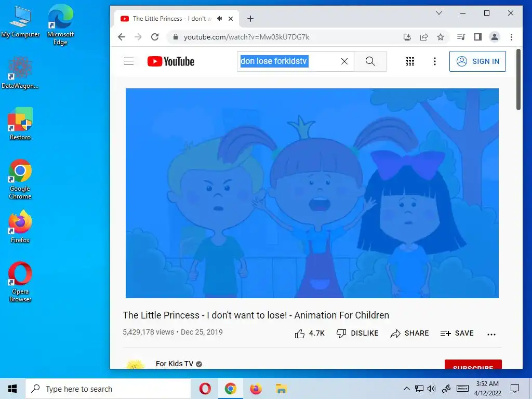Mute the tab via speaker icon
532x399 pixels.
(x=220, y=19)
